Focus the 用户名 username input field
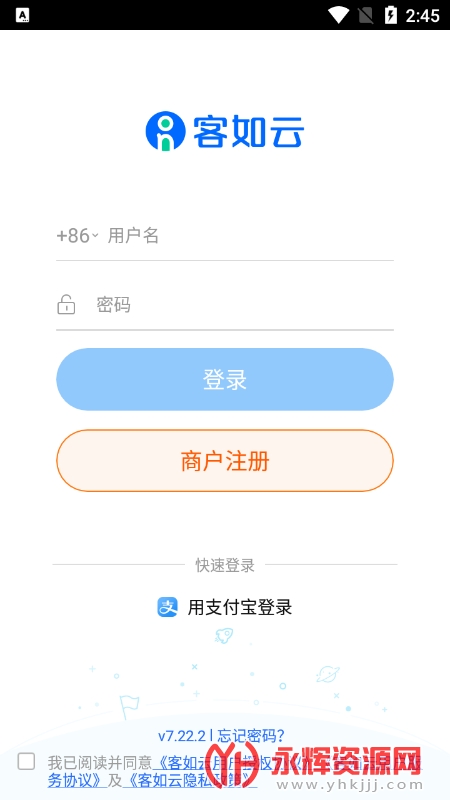Screen dimensions: 450x800 [250, 236]
